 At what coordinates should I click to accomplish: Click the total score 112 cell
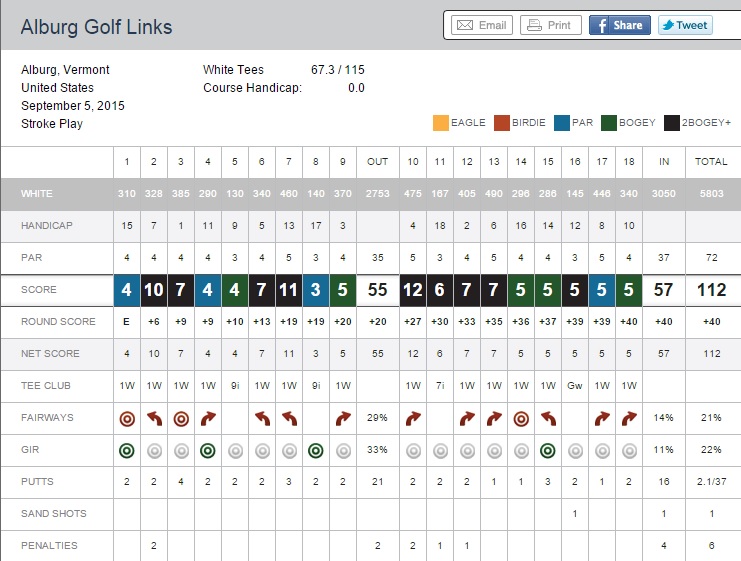712,290
